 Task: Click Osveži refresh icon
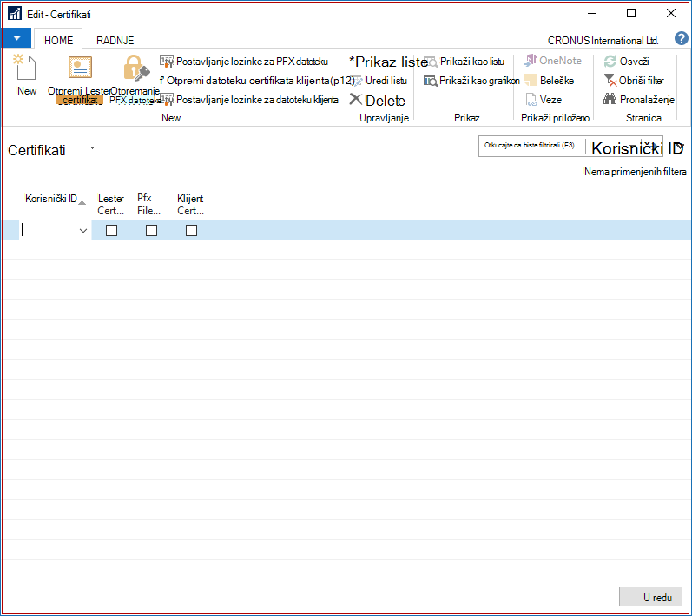click(610, 62)
